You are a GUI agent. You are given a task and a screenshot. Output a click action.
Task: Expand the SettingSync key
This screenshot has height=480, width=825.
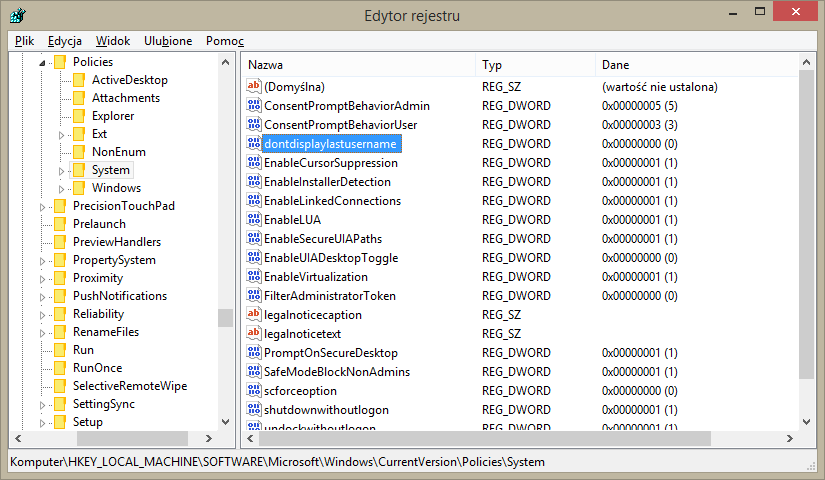coord(42,405)
